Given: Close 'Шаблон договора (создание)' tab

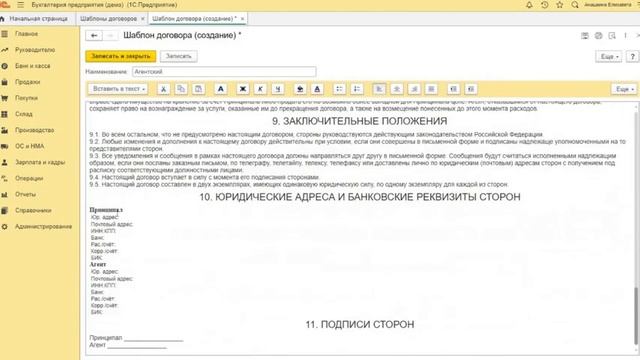Looking at the screenshot, I should pyautogui.click(x=242, y=19).
